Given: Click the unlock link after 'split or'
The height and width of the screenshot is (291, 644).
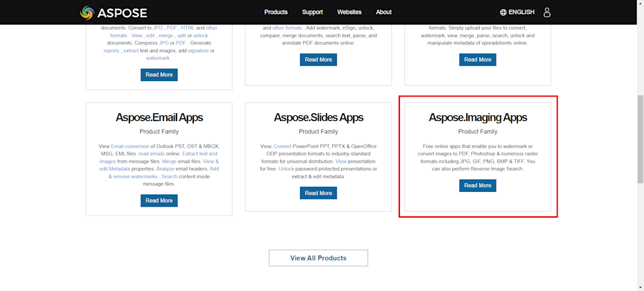Looking at the screenshot, I should coord(201,35).
